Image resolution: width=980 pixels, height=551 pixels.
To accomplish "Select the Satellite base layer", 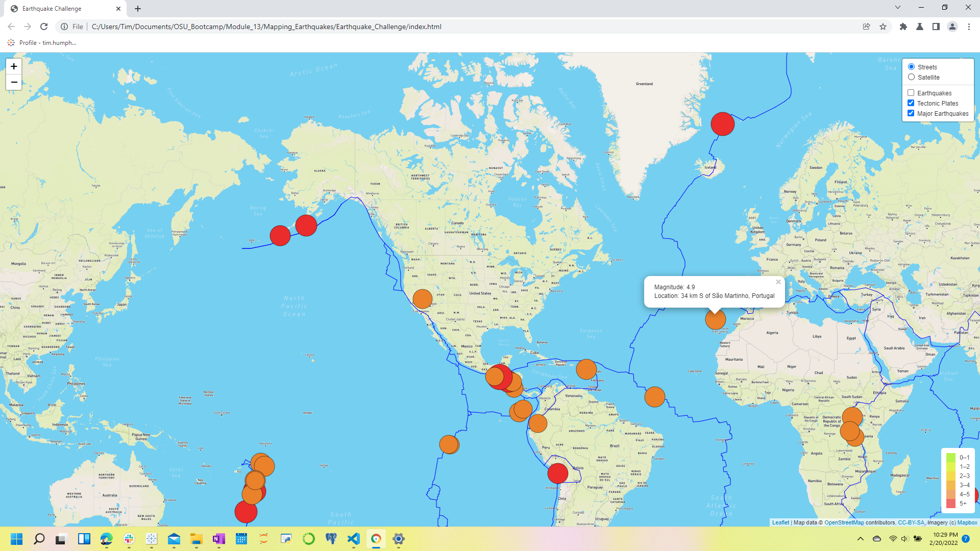I will click(911, 77).
